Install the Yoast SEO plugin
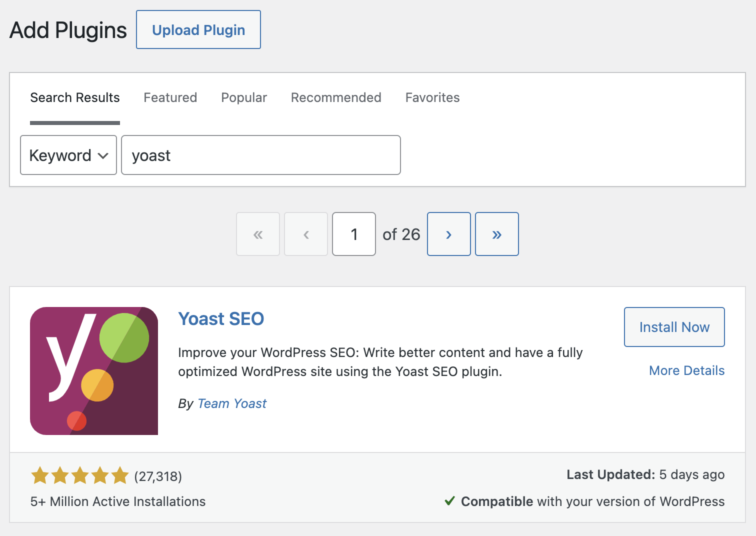Screen dimensions: 756x536 pyautogui.click(x=674, y=327)
